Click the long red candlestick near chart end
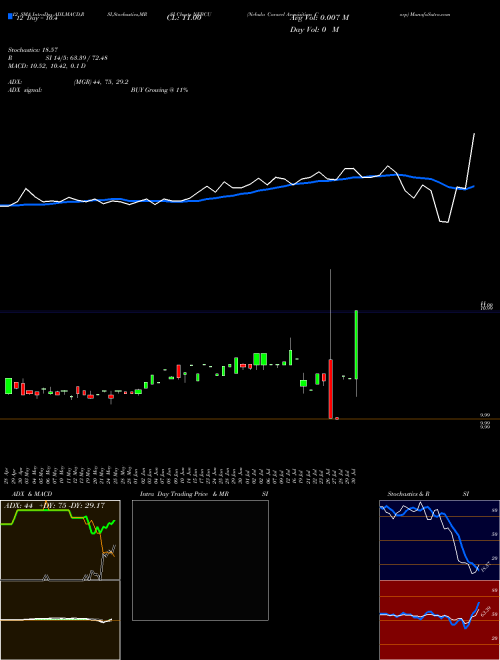500x660 pixels. (x=331, y=389)
